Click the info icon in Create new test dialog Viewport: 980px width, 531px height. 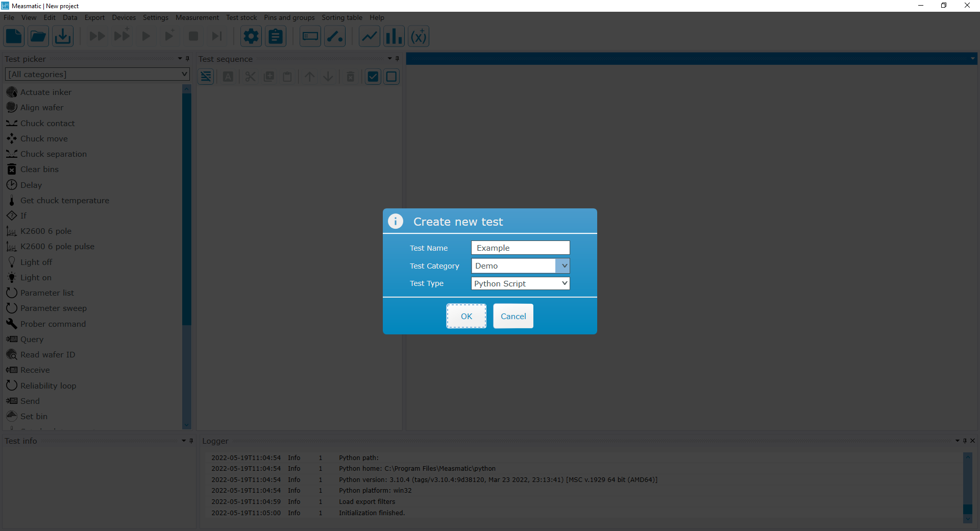click(x=396, y=221)
